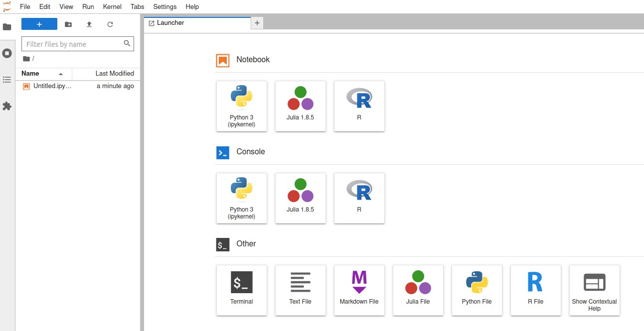The height and width of the screenshot is (331, 644).
Task: Open the Kernel menu
Action: click(x=112, y=6)
